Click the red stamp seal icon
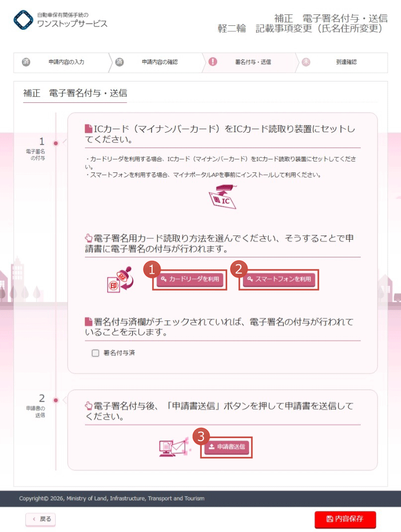401x532 pixels. pyautogui.click(x=120, y=279)
